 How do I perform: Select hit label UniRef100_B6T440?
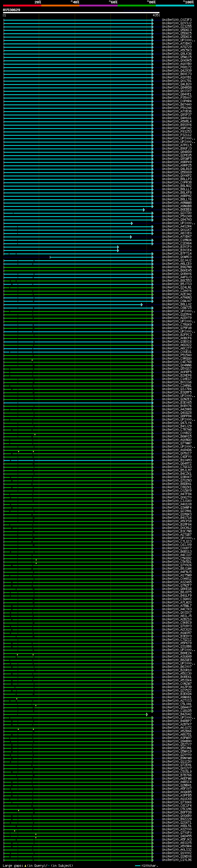click(x=177, y=104)
